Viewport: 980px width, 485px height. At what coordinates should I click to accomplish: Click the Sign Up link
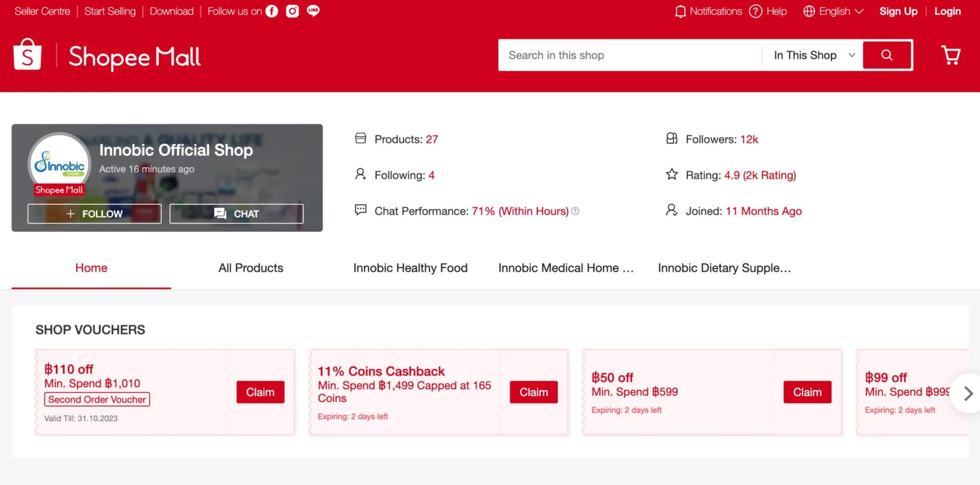coord(898,11)
